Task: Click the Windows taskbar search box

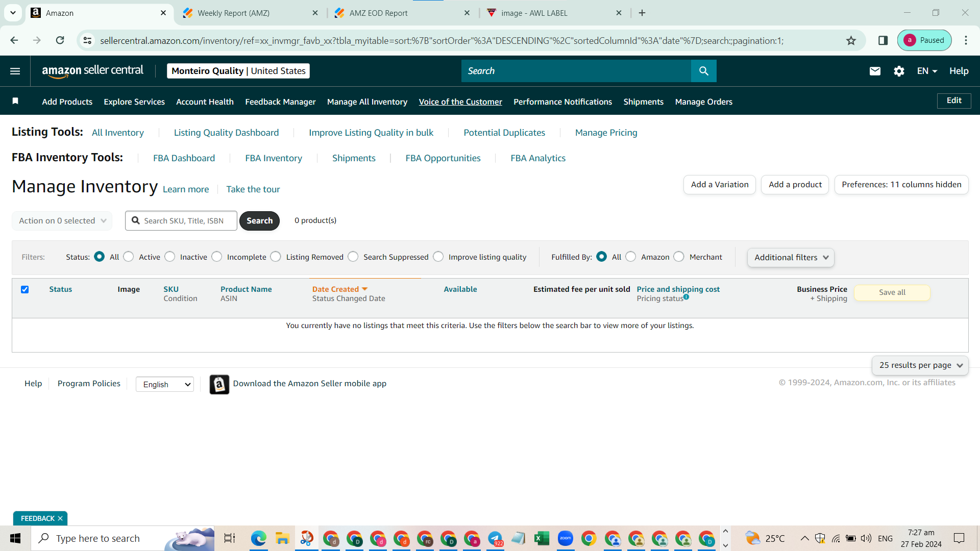Action: 122,538
